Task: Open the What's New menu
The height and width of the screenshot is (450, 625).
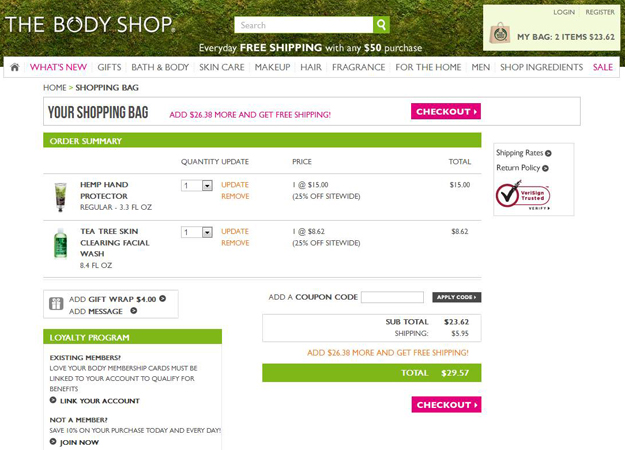Action: click(58, 67)
